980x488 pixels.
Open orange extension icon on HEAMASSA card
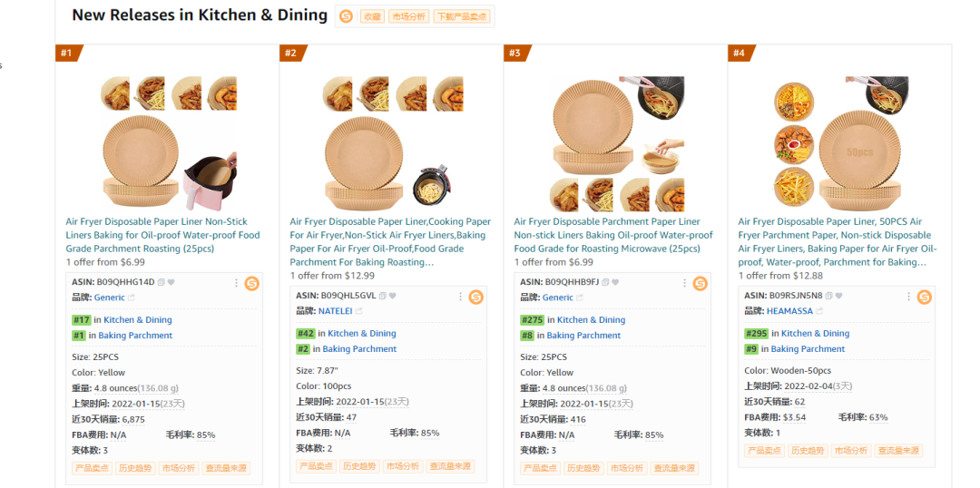coord(924,297)
